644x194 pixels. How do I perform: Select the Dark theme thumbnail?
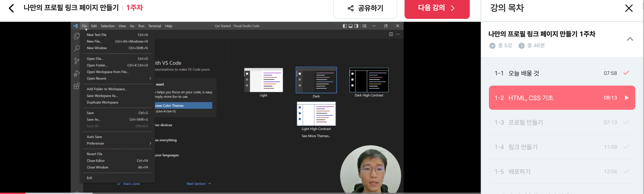(316, 80)
